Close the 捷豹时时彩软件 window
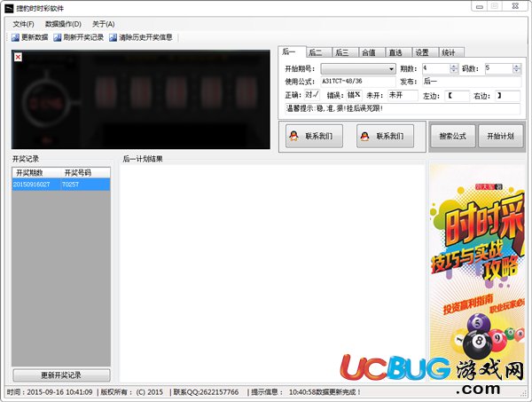Viewport: 532px width, 402px height. click(515, 6)
